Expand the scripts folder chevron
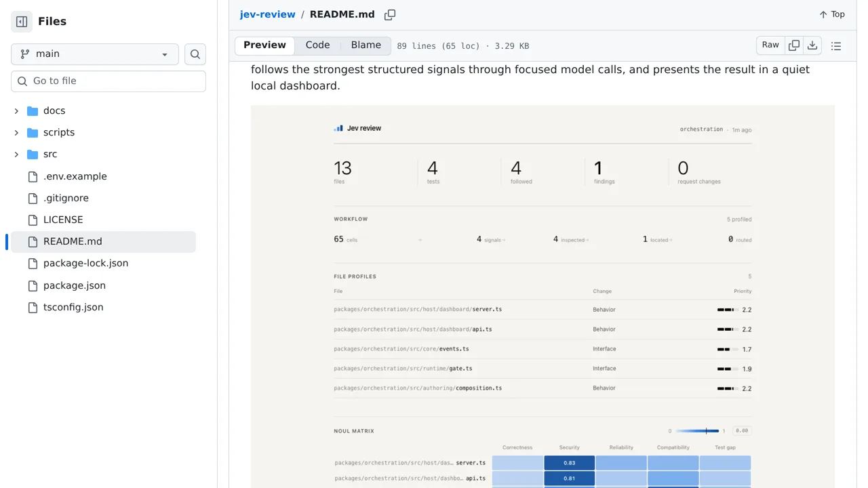This screenshot has width=868, height=488. point(16,133)
